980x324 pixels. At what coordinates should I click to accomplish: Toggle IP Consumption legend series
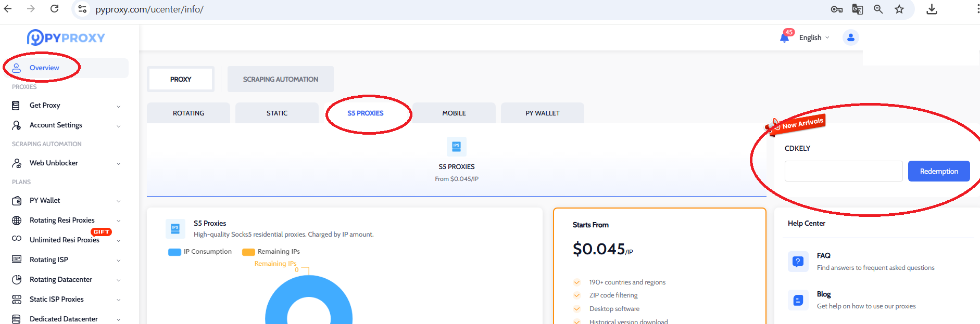click(x=200, y=252)
